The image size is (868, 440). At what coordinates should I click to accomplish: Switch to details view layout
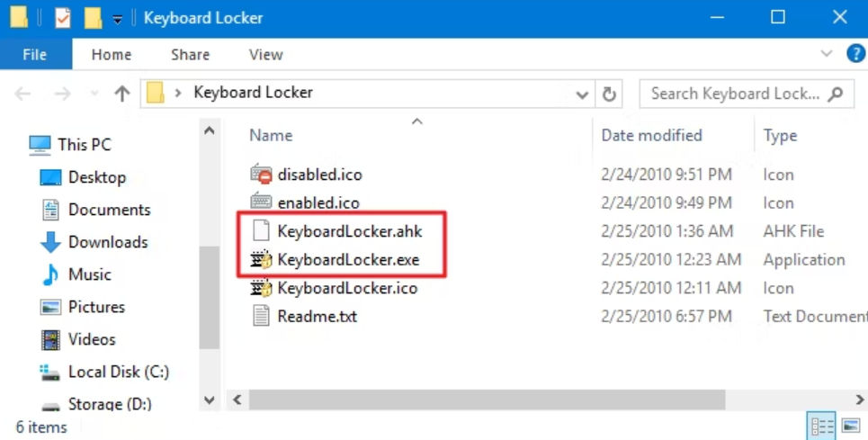[x=822, y=426]
